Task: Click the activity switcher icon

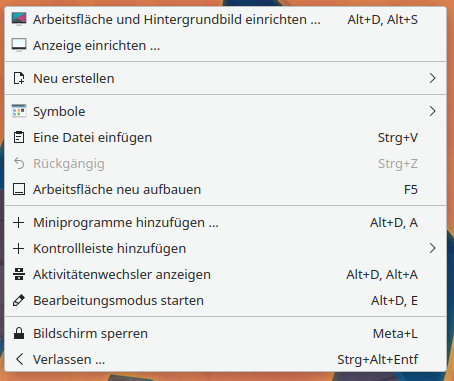Action: click(19, 274)
